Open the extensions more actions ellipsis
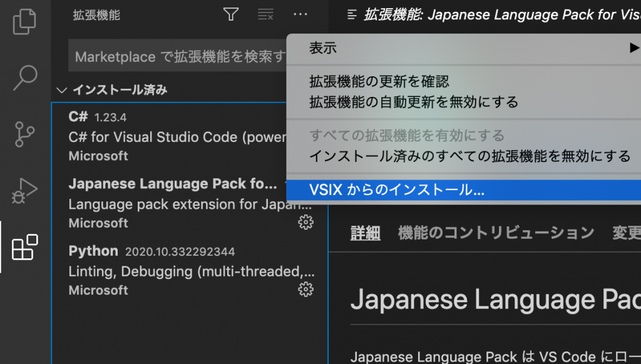The image size is (641, 364). (300, 15)
